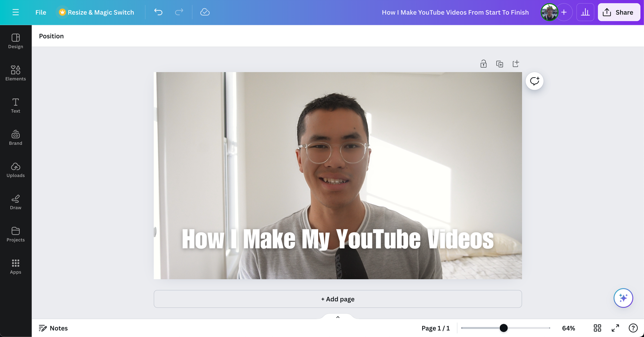The width and height of the screenshot is (644, 337).
Task: Duplicate the current page
Action: pyautogui.click(x=499, y=64)
